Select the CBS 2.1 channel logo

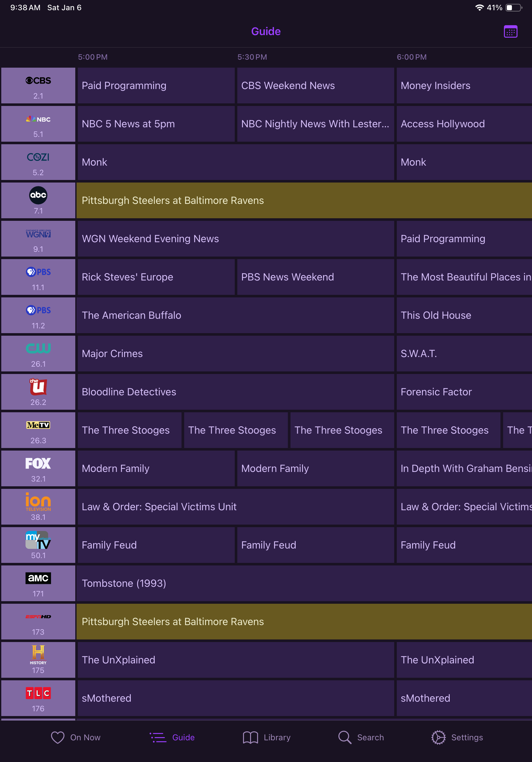coord(38,86)
